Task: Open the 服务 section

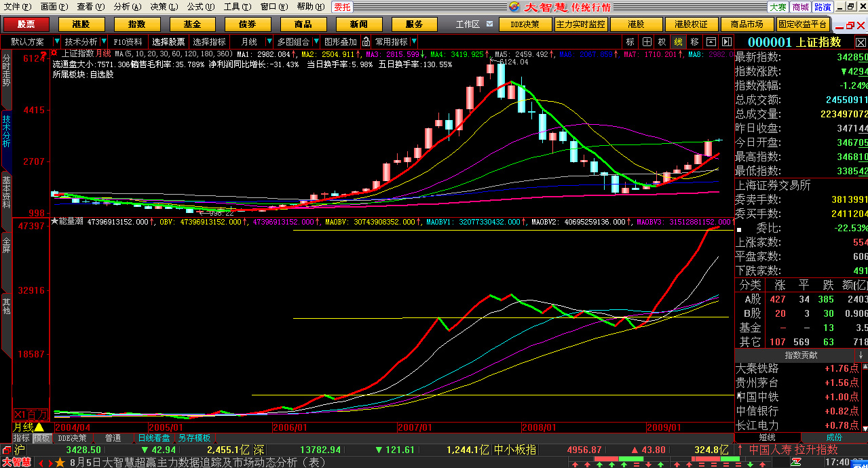Action: pos(415,24)
